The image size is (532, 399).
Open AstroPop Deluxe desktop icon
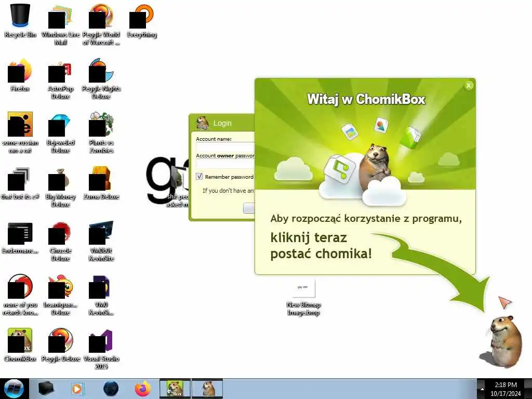[x=60, y=79]
